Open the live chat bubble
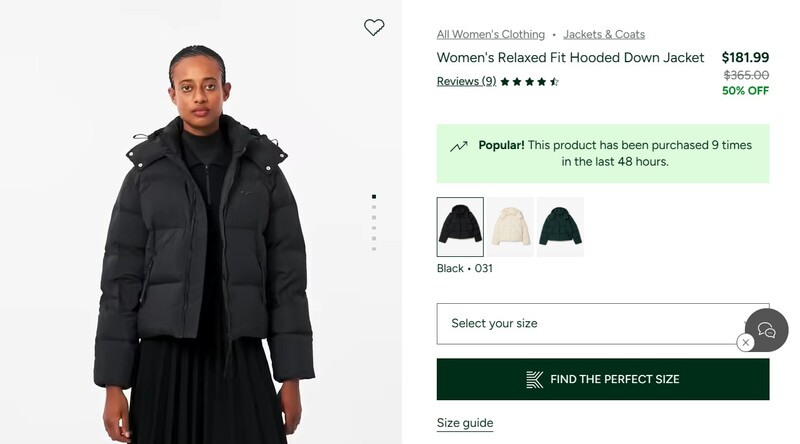The image size is (800, 444). (x=767, y=330)
